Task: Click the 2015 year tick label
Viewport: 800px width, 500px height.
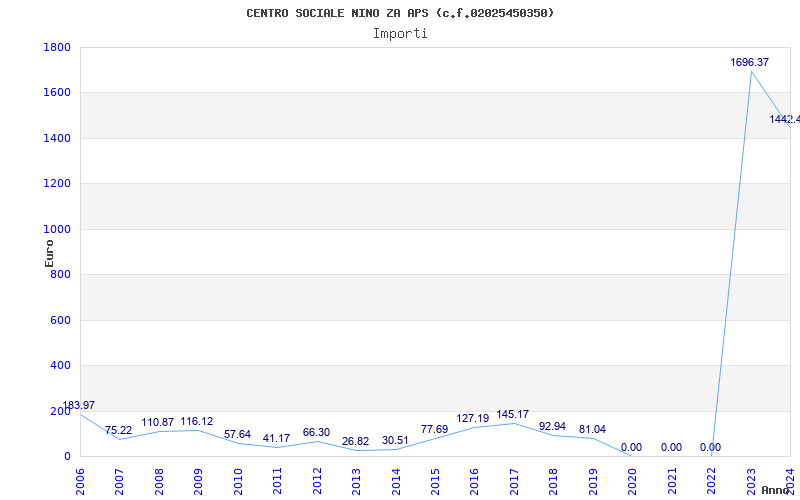Action: 434,480
